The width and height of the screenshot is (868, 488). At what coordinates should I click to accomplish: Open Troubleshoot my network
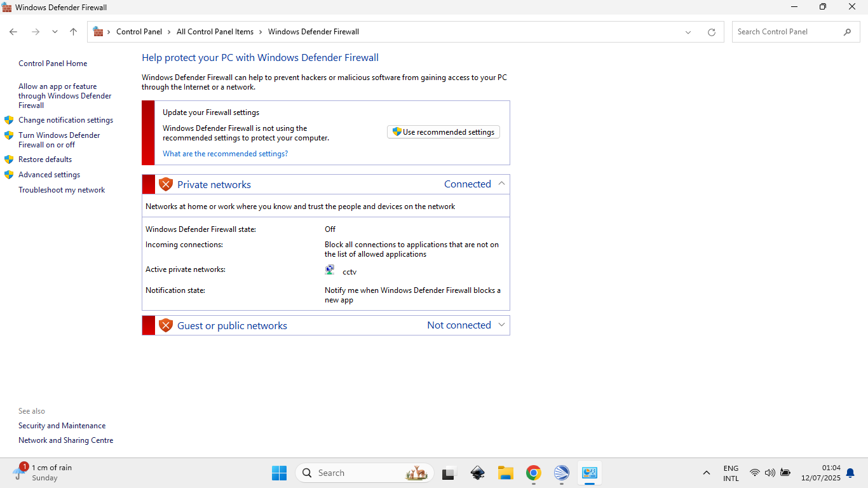[62, 190]
